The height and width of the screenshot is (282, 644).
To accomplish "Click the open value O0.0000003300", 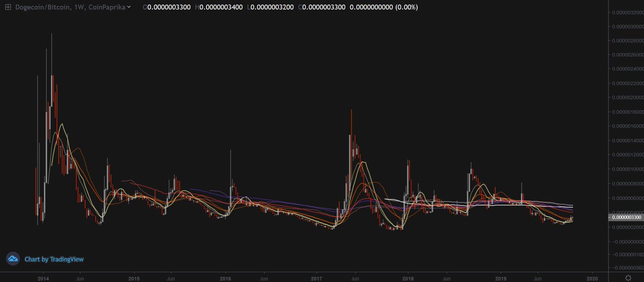I will point(166,8).
